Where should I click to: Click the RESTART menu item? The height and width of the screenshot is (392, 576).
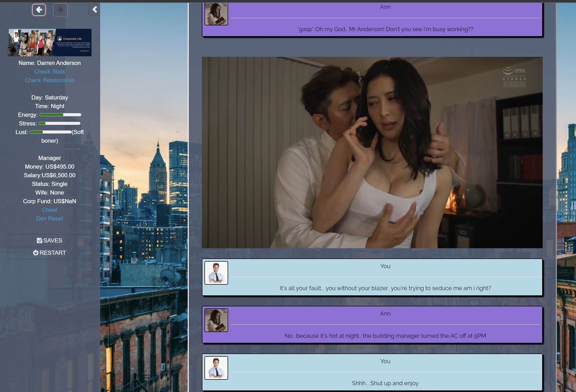coord(50,253)
